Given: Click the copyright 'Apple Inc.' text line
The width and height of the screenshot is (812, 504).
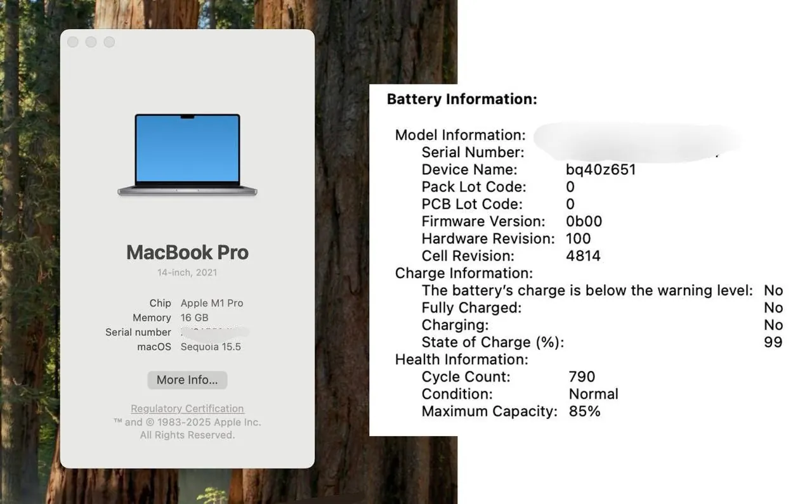Looking at the screenshot, I should (187, 422).
